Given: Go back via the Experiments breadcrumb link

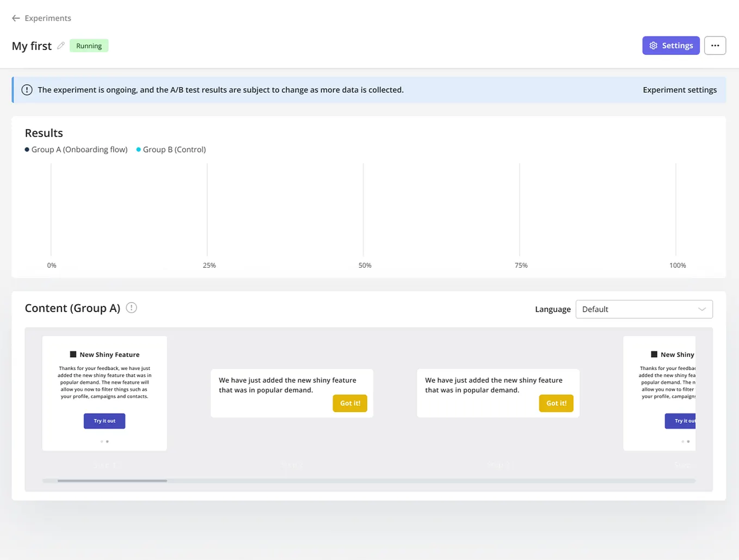Looking at the screenshot, I should click(47, 18).
